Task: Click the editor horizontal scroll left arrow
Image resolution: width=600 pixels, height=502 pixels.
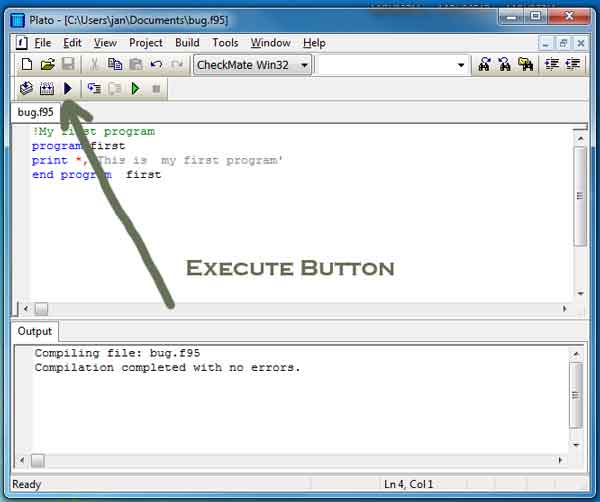Action: tap(26, 309)
